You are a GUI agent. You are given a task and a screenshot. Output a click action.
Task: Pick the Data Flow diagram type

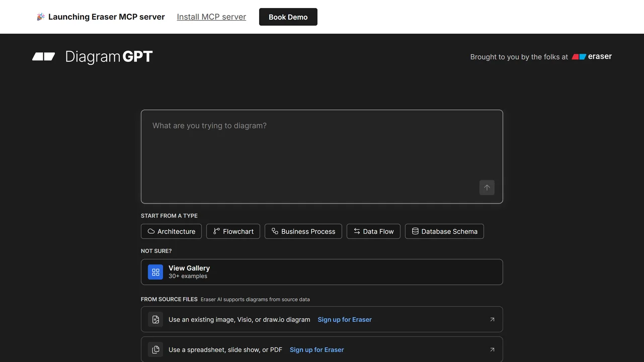(x=373, y=231)
